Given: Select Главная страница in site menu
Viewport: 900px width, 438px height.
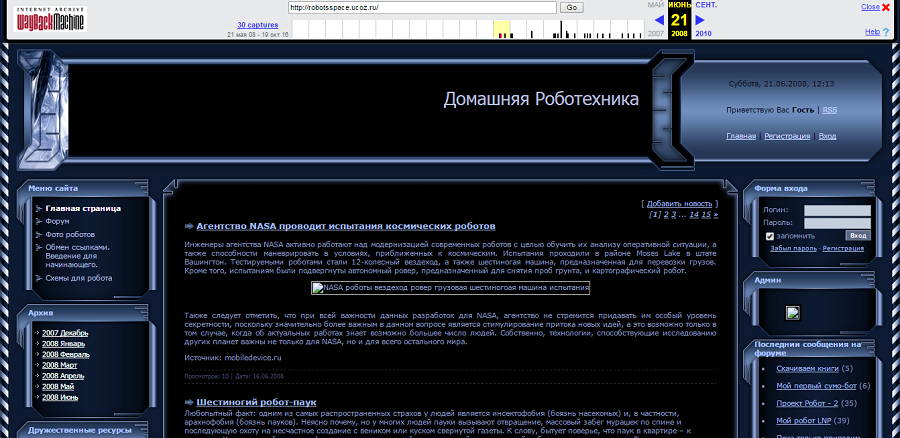Looking at the screenshot, I should click(83, 208).
